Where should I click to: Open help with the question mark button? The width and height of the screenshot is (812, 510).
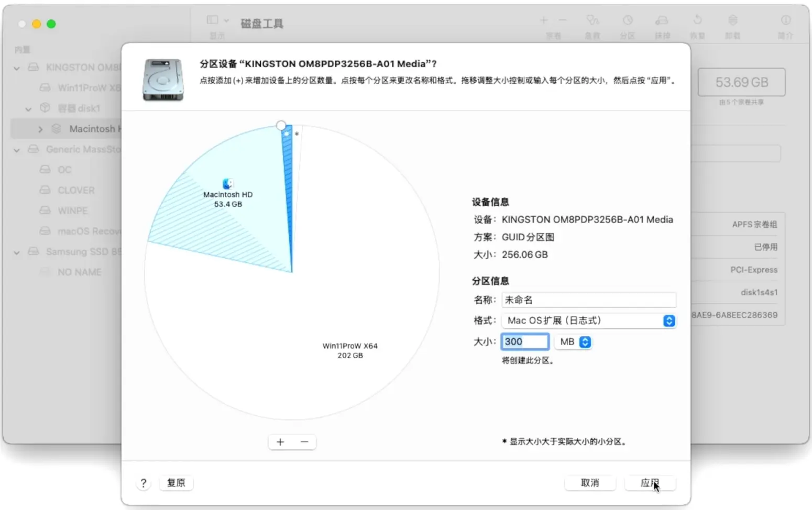(143, 483)
